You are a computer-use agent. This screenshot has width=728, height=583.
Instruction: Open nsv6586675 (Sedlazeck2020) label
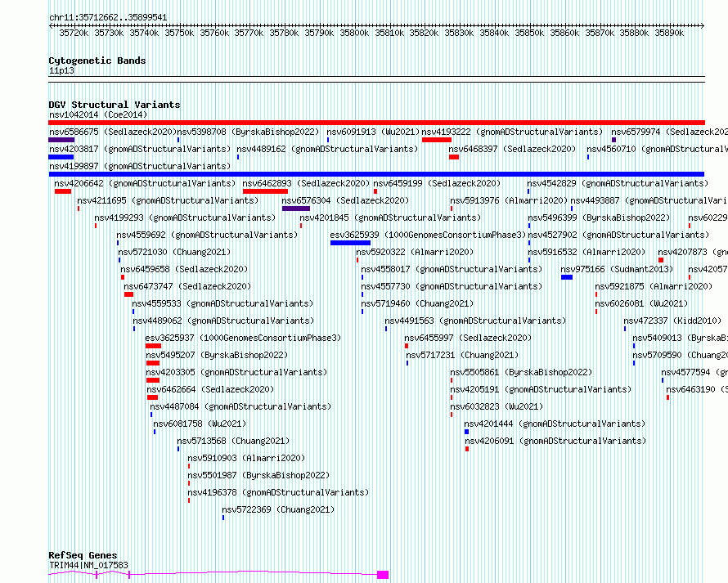coord(113,132)
